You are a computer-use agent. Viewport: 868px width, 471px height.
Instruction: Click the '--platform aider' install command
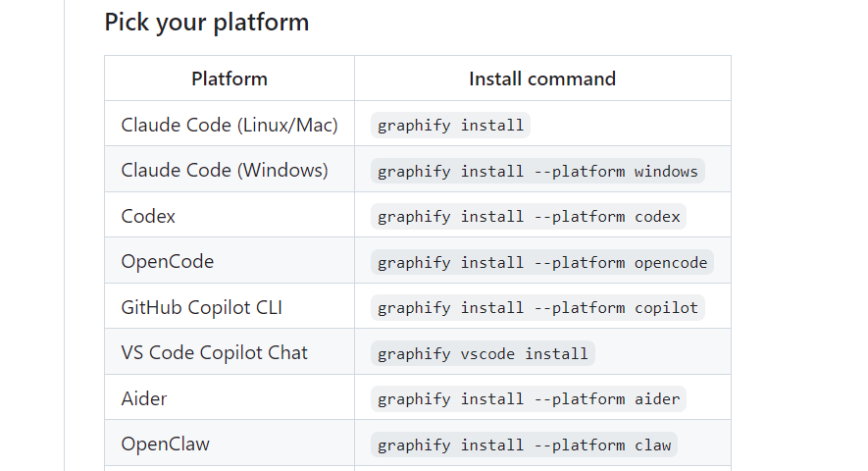(529, 399)
